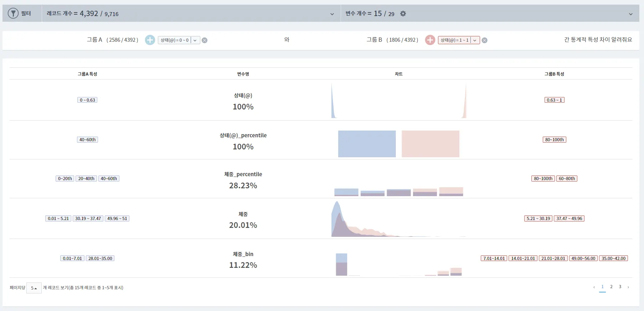Viewport: 644px width, 311px height.
Task: Remove Group A 상태(@)=0~0 condition
Action: tap(205, 40)
